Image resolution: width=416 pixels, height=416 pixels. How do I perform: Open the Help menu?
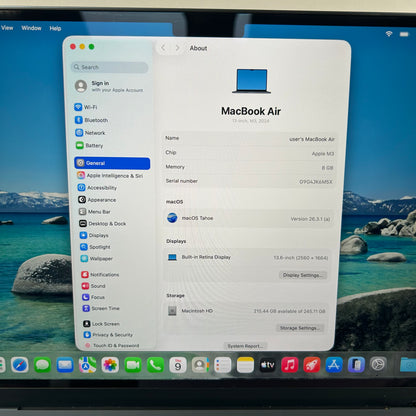55,28
